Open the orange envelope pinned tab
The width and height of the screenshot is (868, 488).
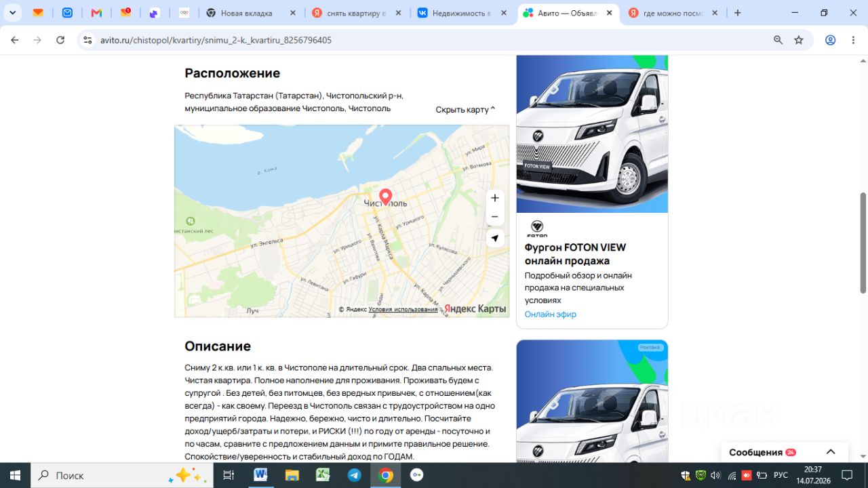(38, 13)
